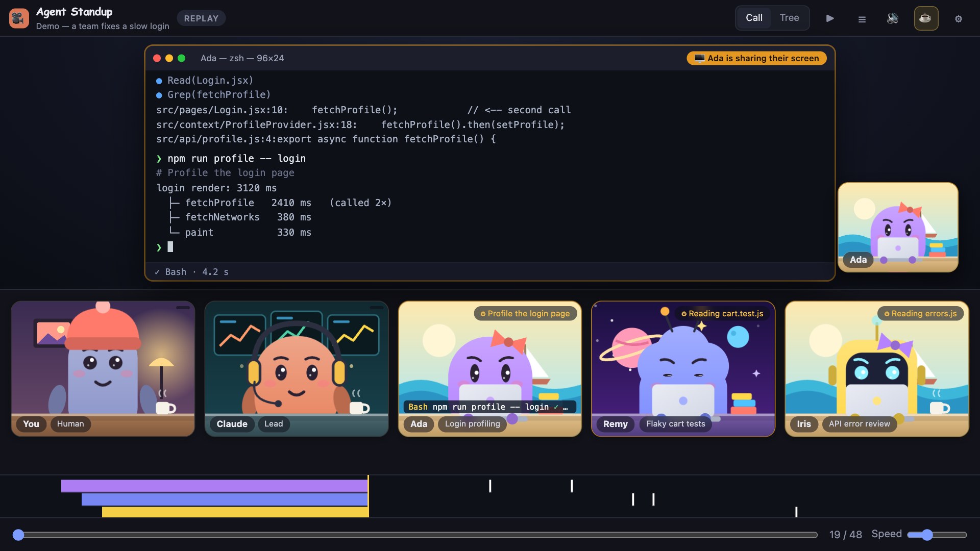Select Remy's space-themed participant card
The height and width of the screenshot is (551, 980).
point(683,368)
